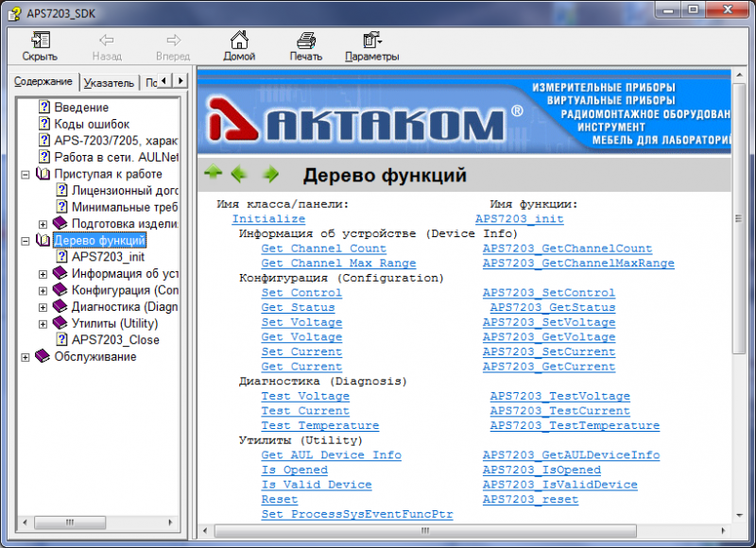The image size is (756, 548).
Task: Select Введение in the contents tree
Action: coord(81,107)
